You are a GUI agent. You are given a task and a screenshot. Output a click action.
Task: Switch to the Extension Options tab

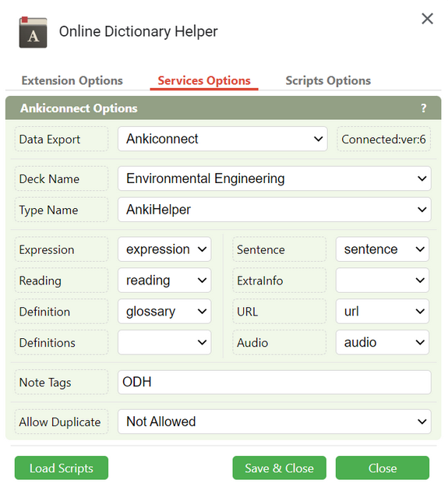[72, 81]
